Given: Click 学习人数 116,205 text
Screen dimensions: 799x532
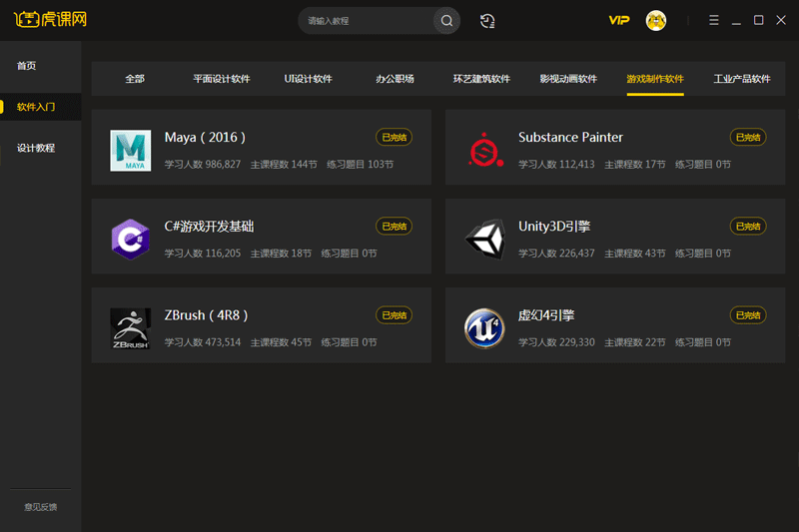Looking at the screenshot, I should [203, 254].
